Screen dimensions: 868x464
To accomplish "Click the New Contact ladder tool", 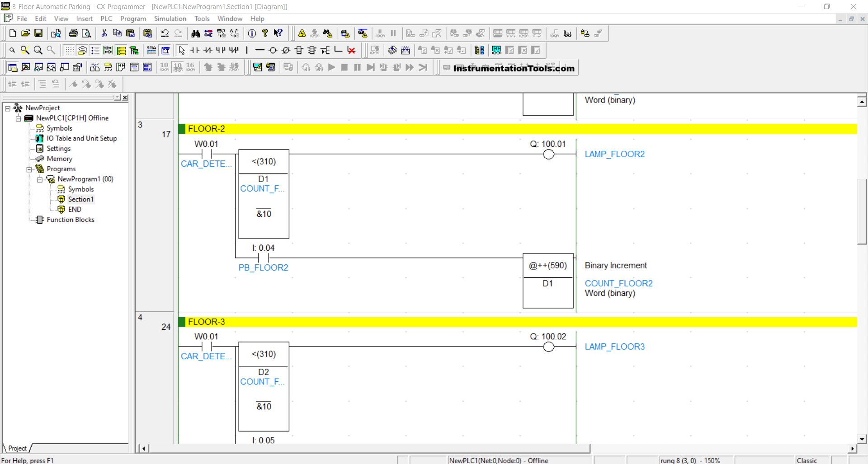I will tap(195, 50).
